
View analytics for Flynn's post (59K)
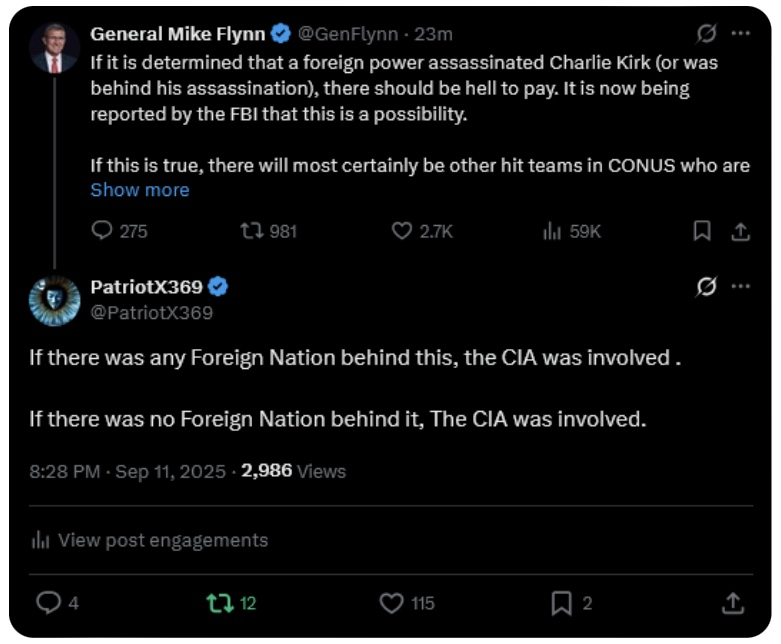point(551,231)
